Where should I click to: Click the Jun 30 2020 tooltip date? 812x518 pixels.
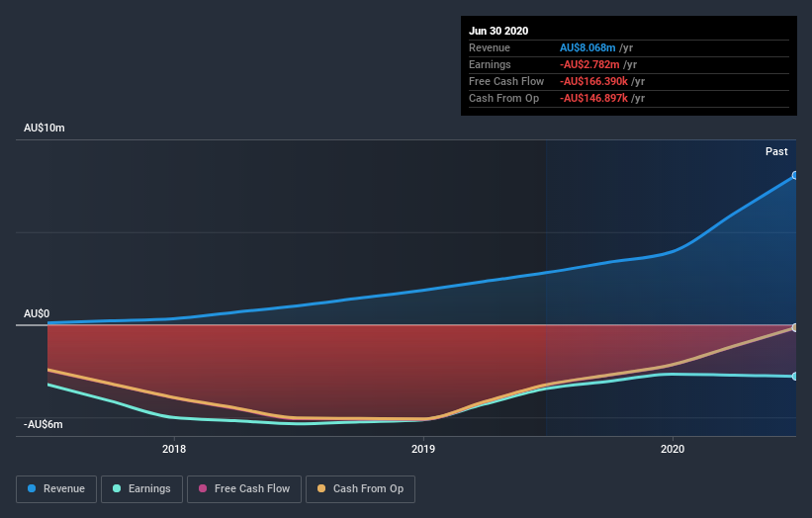pos(498,31)
